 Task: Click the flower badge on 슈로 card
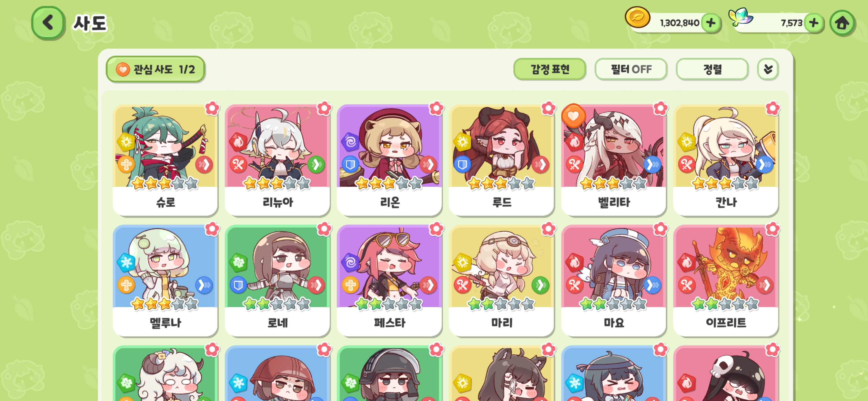[x=212, y=109]
